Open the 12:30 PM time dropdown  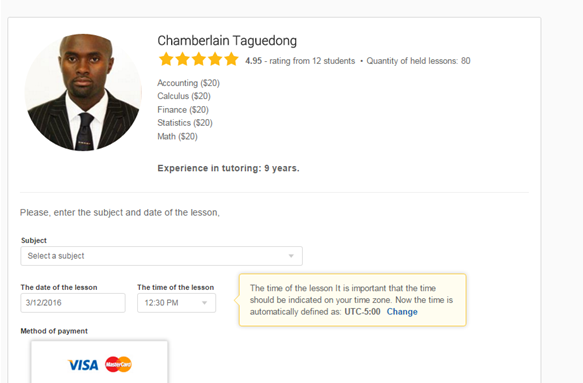(176, 303)
